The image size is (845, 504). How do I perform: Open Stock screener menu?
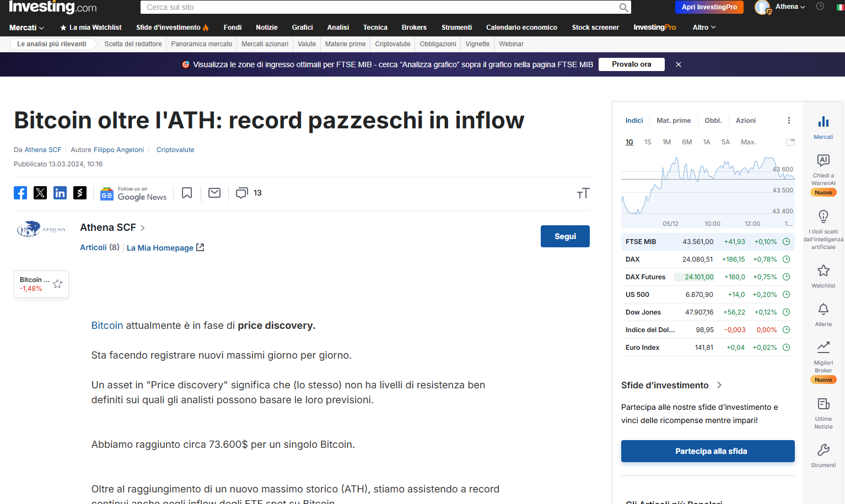point(595,28)
